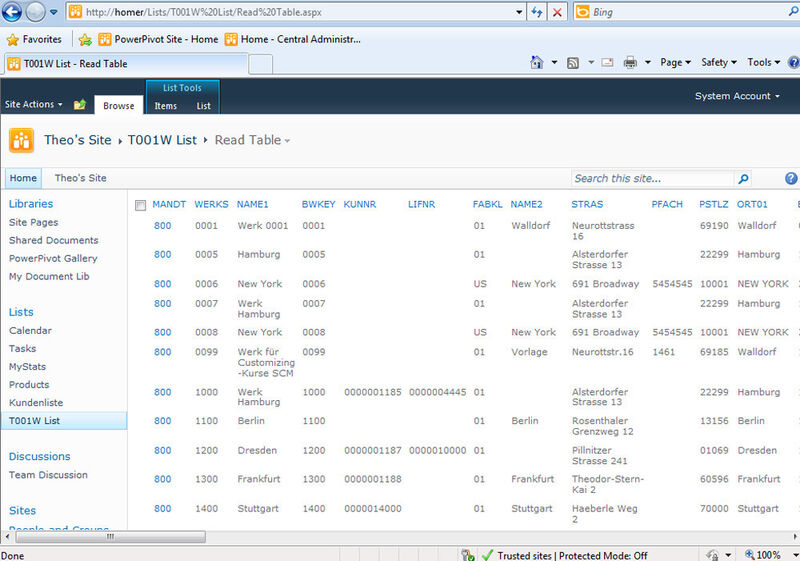The height and width of the screenshot is (561, 800).
Task: Open the Safety menu
Action: [x=719, y=62]
